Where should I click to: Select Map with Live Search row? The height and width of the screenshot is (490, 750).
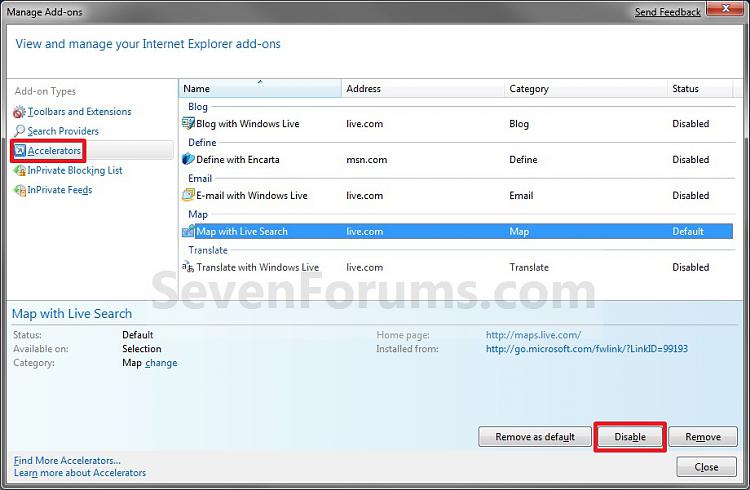[x=457, y=231]
